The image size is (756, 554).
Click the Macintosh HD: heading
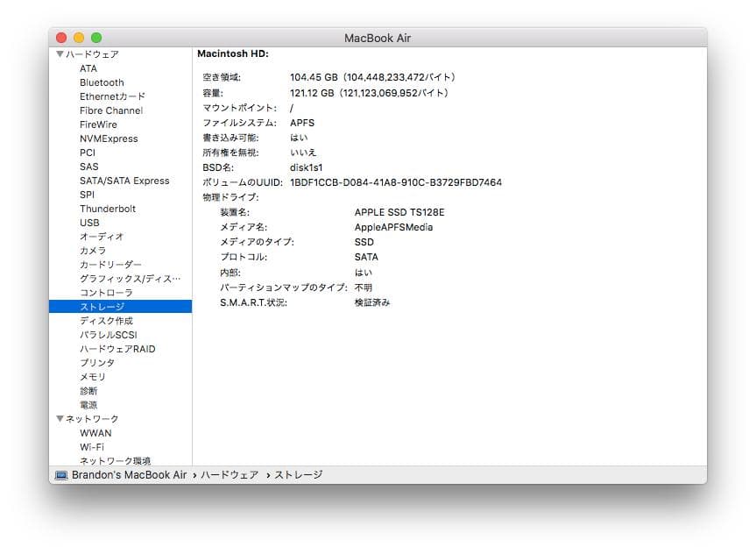233,53
